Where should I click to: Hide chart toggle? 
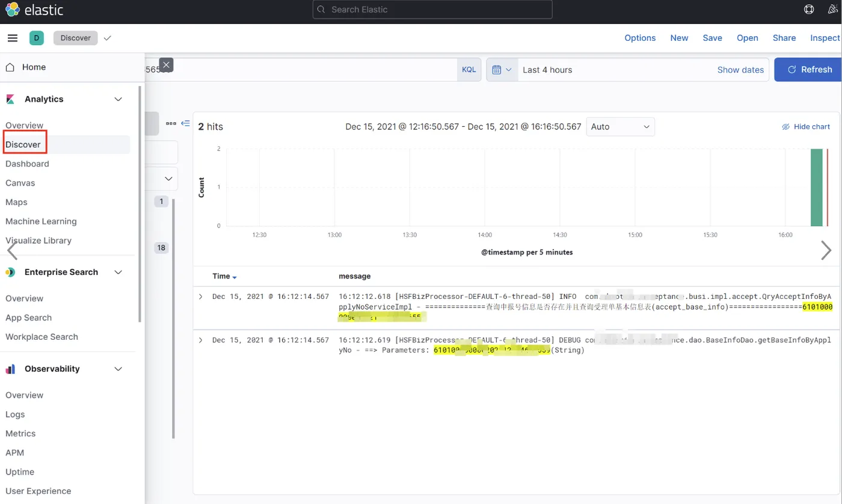[806, 127]
